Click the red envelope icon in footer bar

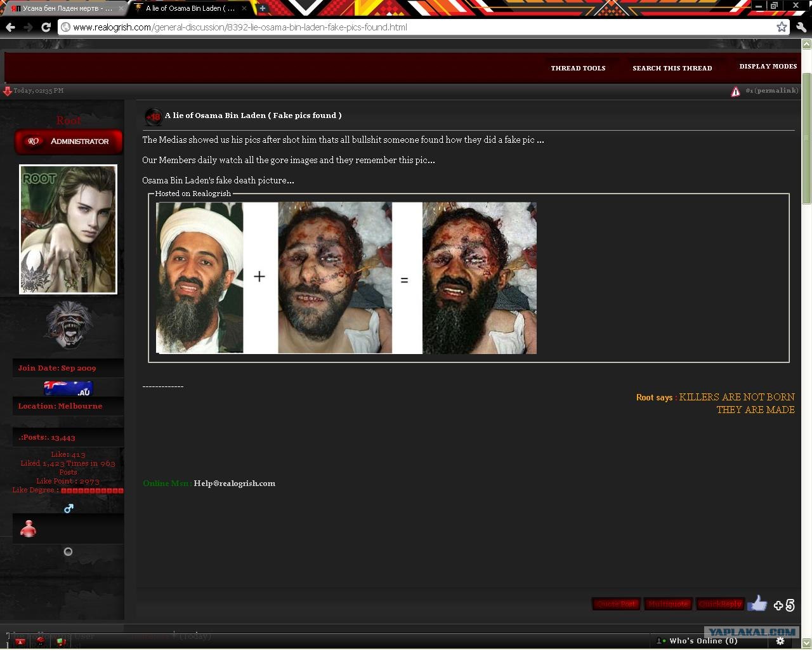[20, 641]
